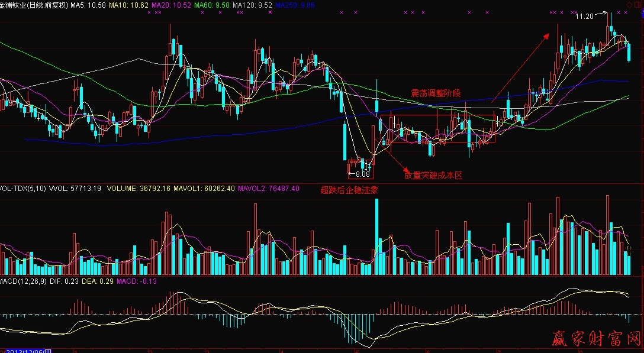Select the 超跌后企稳迹象 annotation text
Screen dimensions: 644x353
click(349, 190)
